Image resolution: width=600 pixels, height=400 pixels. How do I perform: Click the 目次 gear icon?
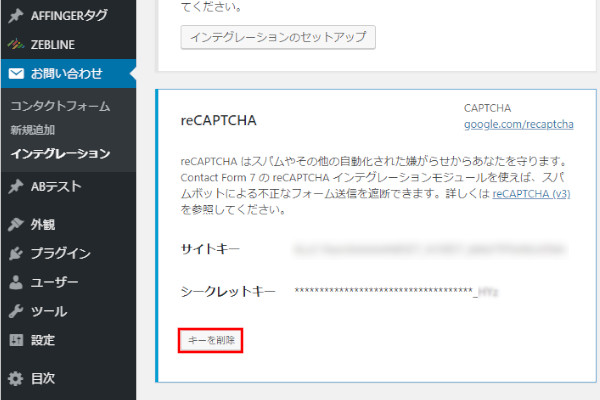(16, 378)
